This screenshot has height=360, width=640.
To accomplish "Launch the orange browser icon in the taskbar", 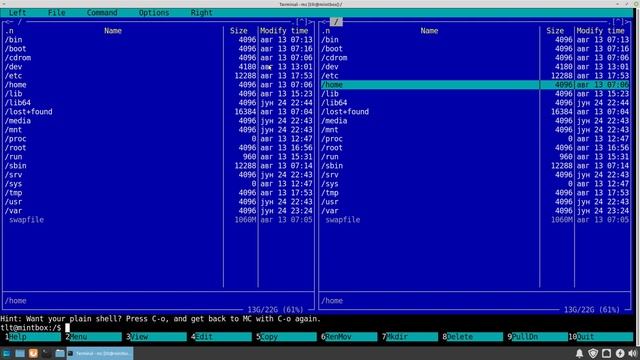I will (x=33, y=353).
